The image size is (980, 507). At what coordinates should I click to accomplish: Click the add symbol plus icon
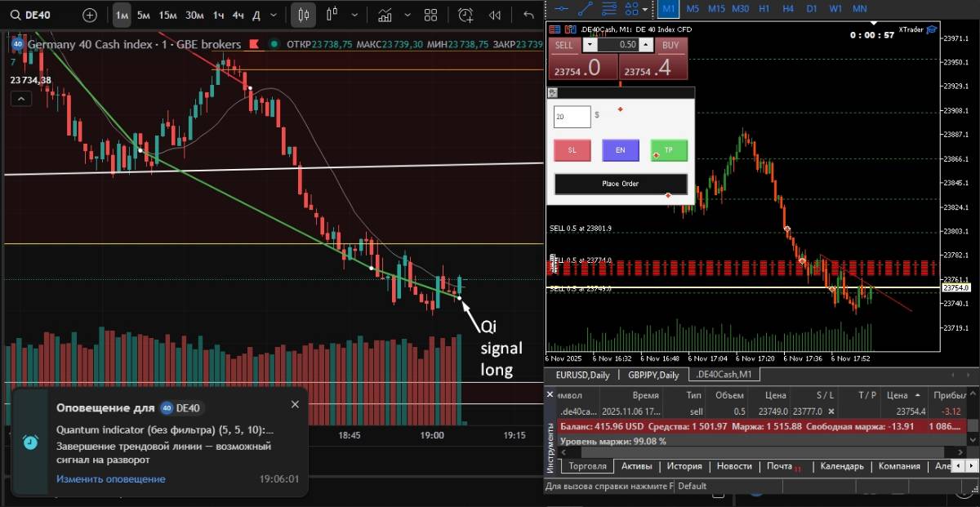tap(90, 15)
